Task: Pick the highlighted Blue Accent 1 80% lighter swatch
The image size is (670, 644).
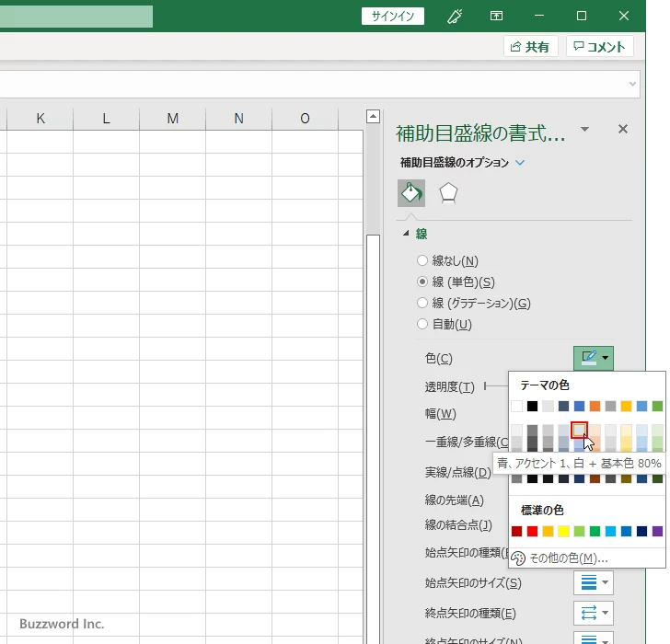Action: (580, 430)
